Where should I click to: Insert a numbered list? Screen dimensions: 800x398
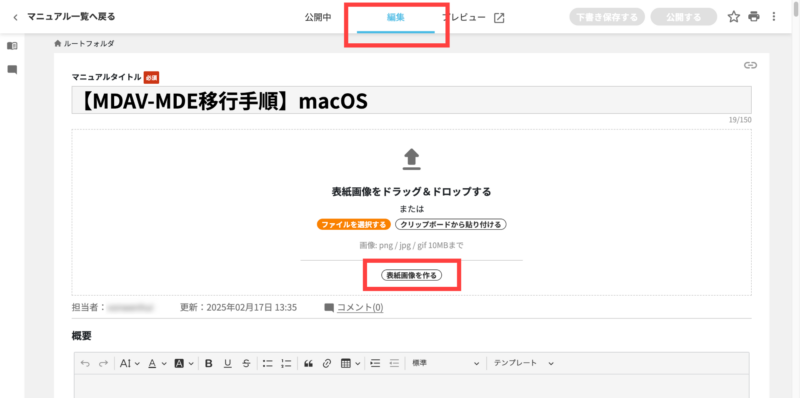286,363
